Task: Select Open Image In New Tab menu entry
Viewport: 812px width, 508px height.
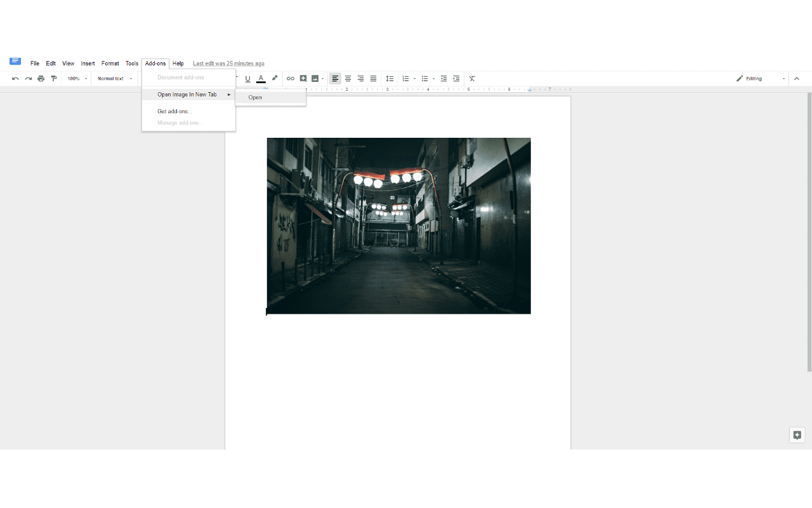Action: (186, 94)
